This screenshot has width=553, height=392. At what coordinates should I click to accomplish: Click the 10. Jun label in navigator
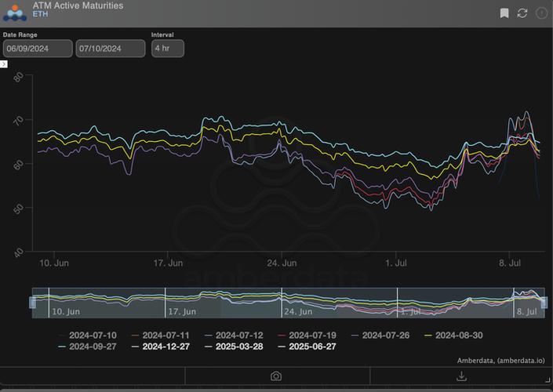pyautogui.click(x=66, y=311)
